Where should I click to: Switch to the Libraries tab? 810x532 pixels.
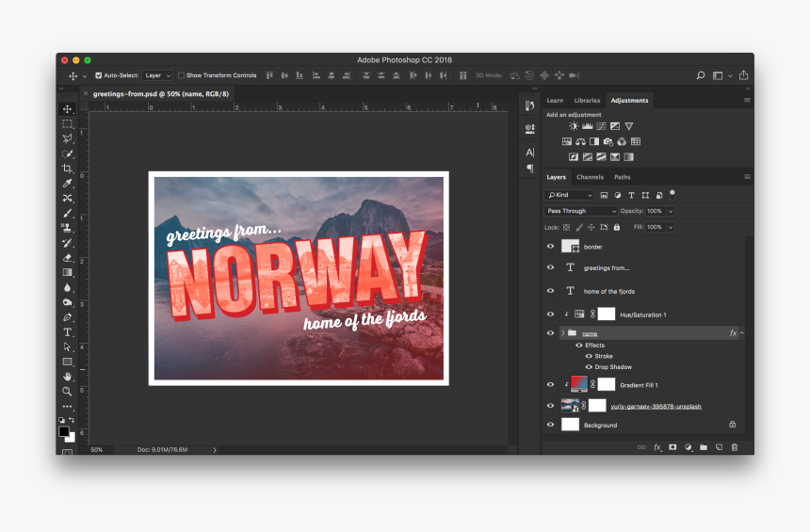588,100
